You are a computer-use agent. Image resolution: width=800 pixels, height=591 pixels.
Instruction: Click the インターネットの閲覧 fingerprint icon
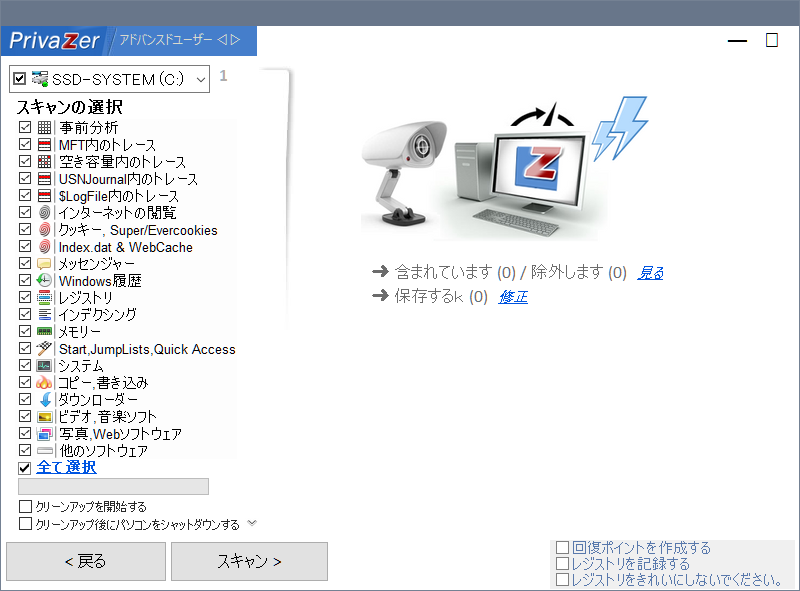44,212
